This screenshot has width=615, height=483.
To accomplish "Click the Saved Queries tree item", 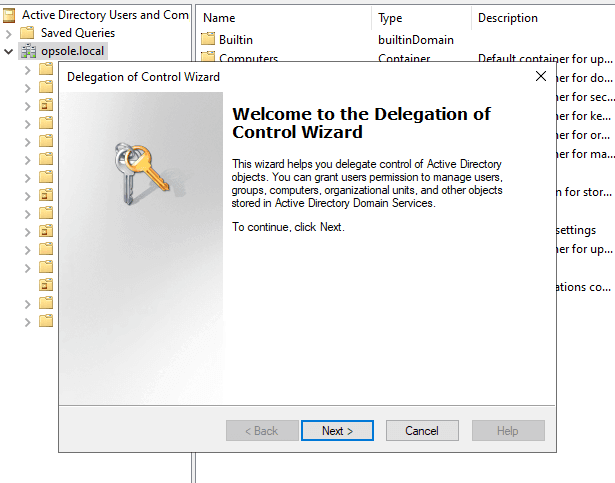I will pyautogui.click(x=78, y=33).
